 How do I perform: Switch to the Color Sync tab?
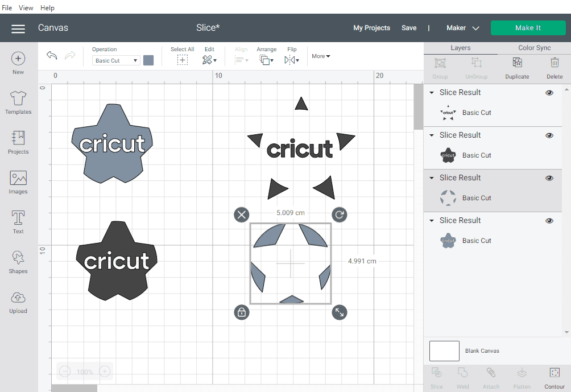[x=534, y=48]
